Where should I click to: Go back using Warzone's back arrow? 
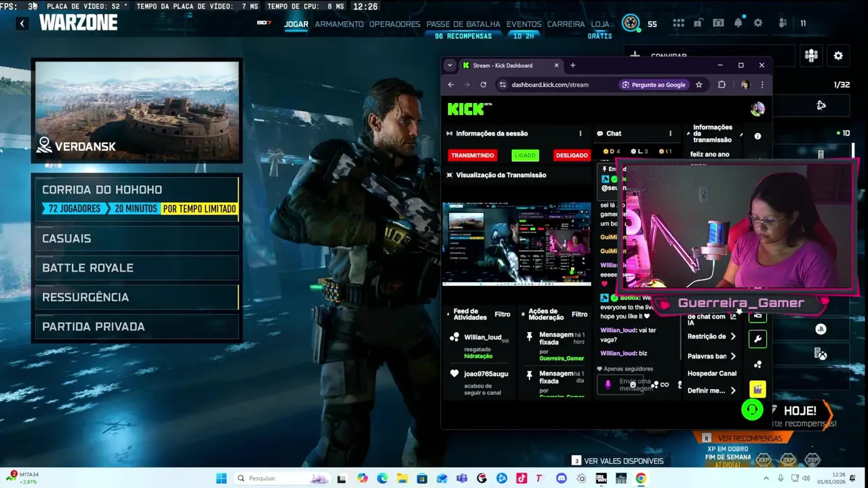point(22,24)
